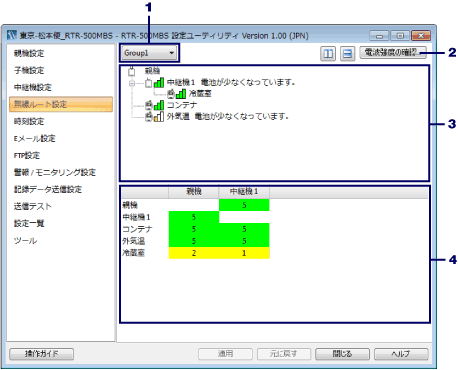This screenshot has width=458, height=370.
Task: Minimize the settings utility window
Action: tap(379, 35)
